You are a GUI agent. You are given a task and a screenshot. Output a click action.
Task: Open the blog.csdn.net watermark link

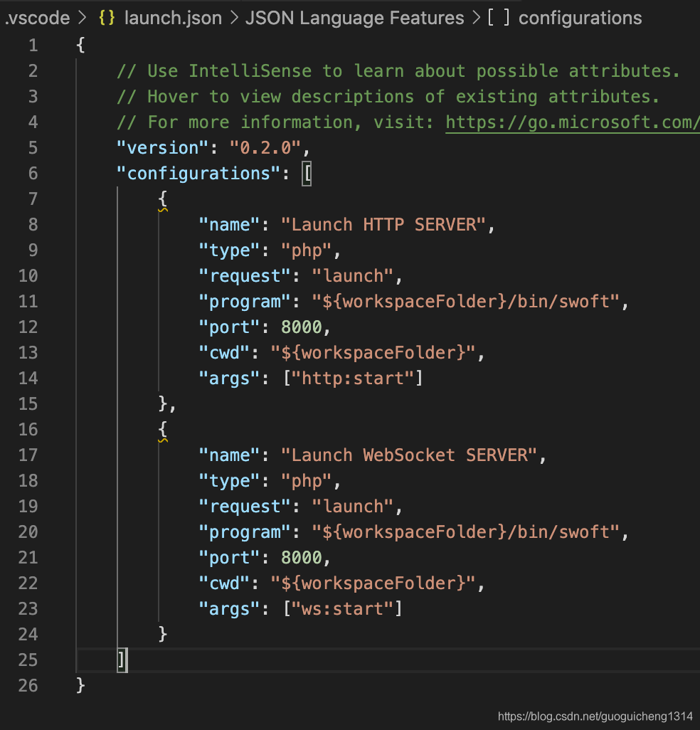pos(594,716)
